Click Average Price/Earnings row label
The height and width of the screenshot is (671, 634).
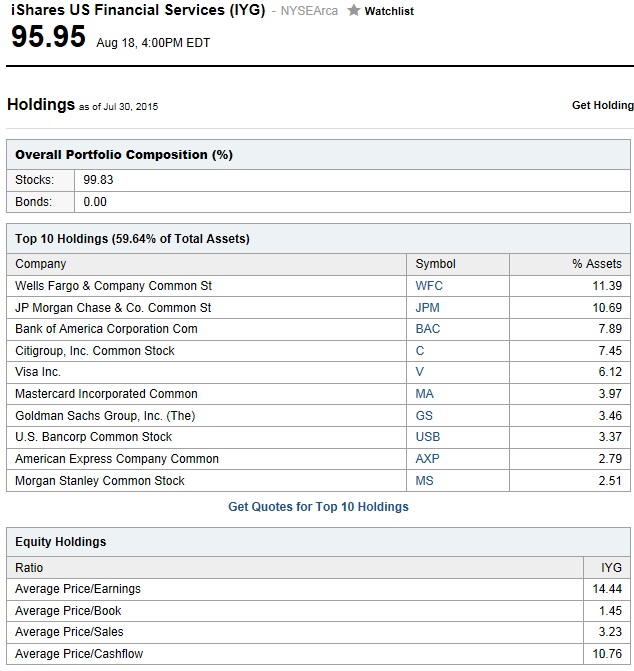(78, 589)
